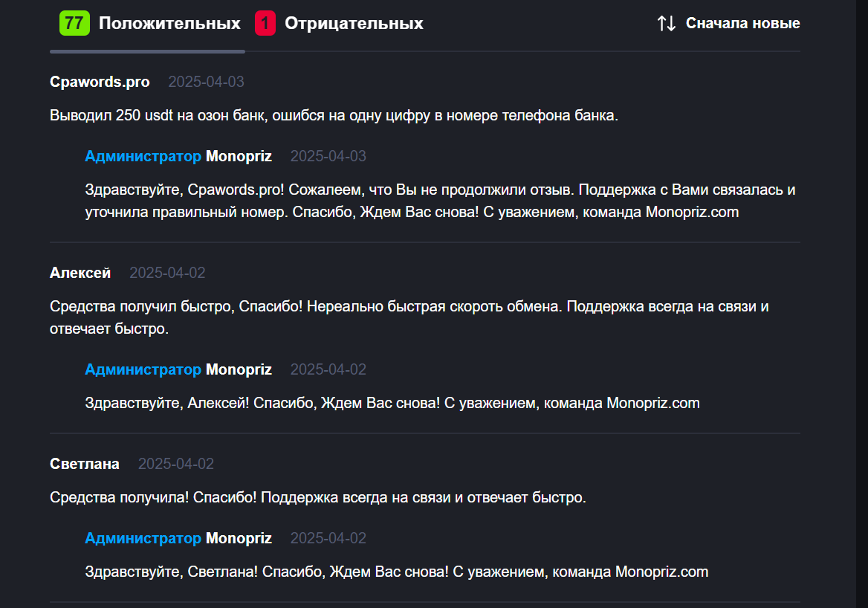The width and height of the screenshot is (868, 608).
Task: Click Администратор label in the Cpawords.pro reply
Action: (143, 156)
